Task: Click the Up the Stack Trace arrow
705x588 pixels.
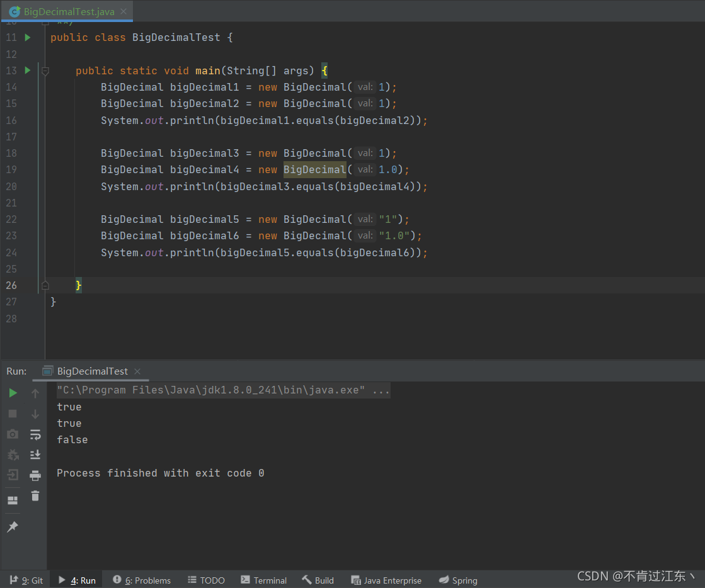Action: (35, 393)
